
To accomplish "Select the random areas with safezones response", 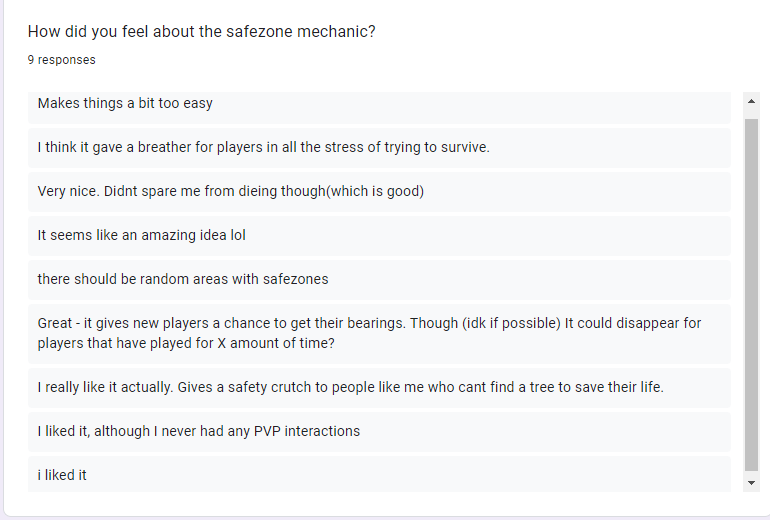I will point(379,279).
